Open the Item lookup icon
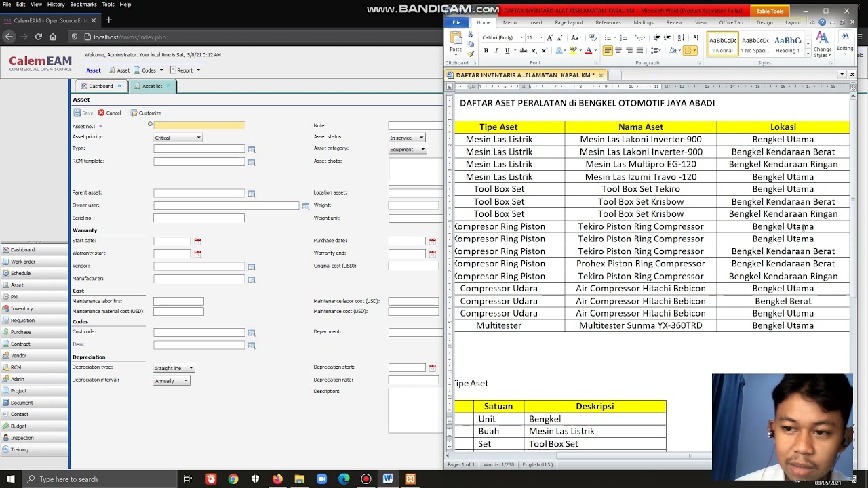Viewport: 868px width, 488px height. click(x=252, y=346)
